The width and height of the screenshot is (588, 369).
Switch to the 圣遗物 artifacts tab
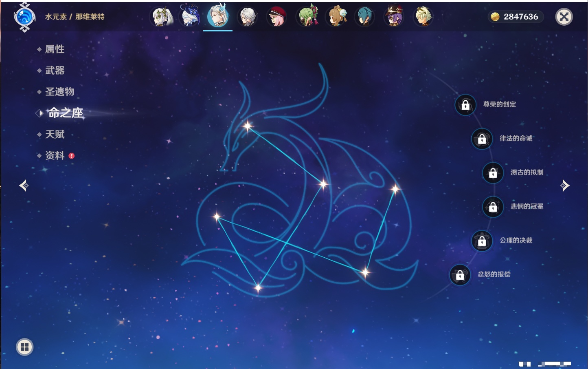(x=59, y=92)
